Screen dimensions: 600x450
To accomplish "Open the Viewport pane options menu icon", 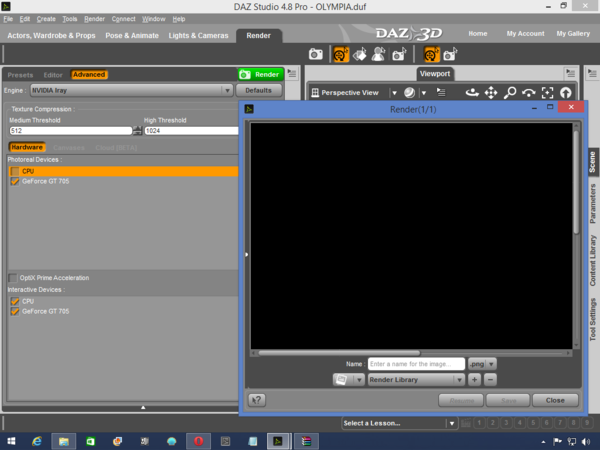I will pos(571,73).
